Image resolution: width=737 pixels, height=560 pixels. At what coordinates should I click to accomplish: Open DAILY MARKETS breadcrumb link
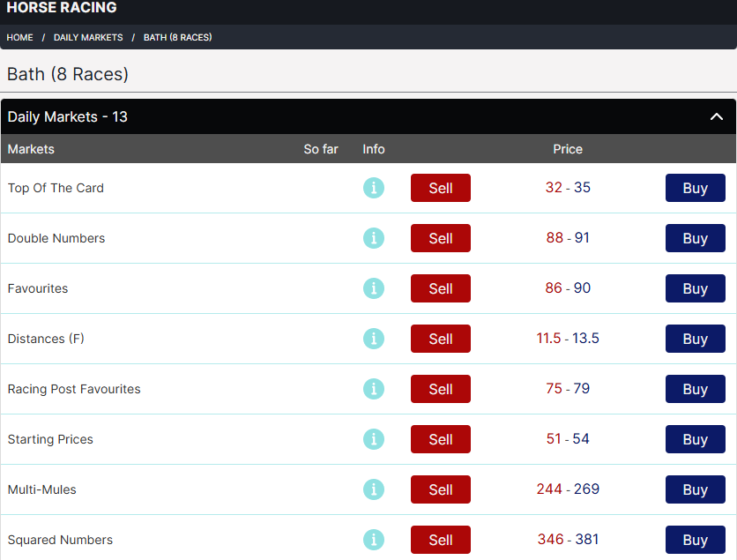point(87,38)
